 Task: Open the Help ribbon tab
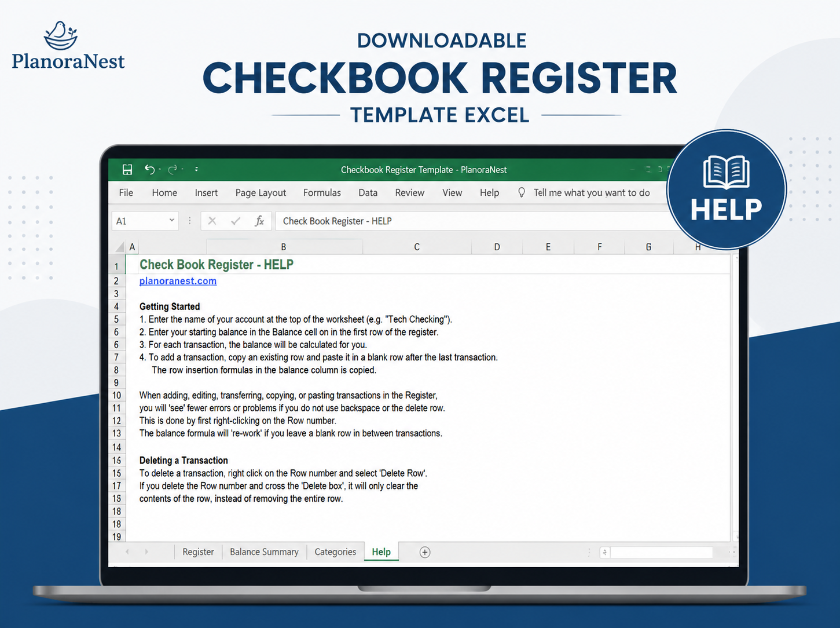point(489,193)
